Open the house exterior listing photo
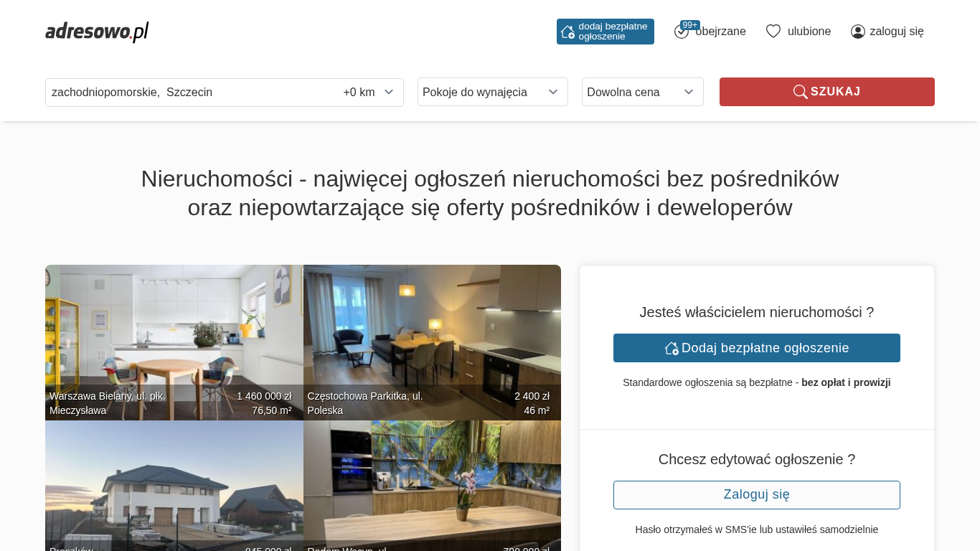Viewport: 980px width, 551px height. click(174, 486)
